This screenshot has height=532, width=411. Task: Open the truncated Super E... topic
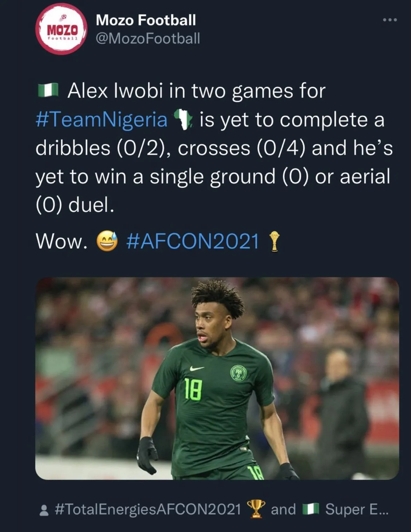click(x=357, y=509)
